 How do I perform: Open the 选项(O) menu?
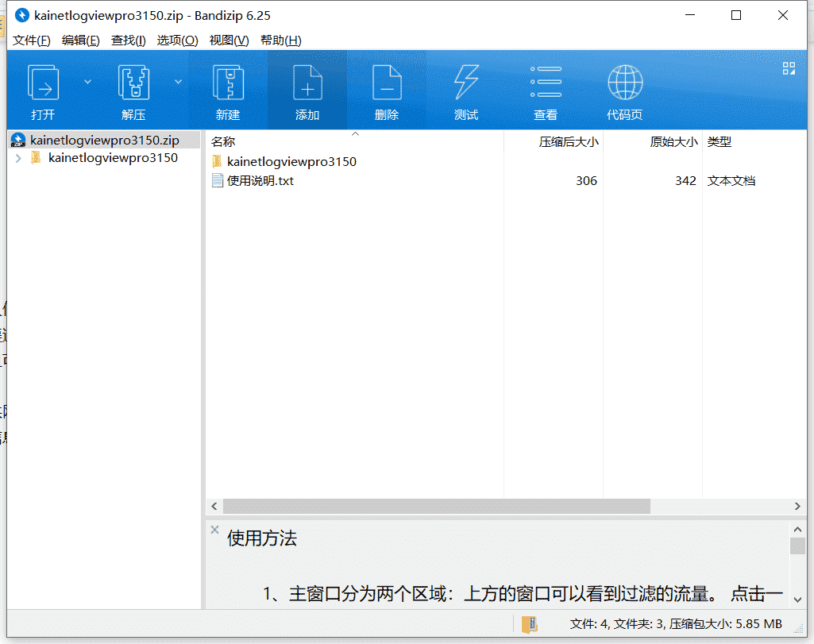coord(177,40)
